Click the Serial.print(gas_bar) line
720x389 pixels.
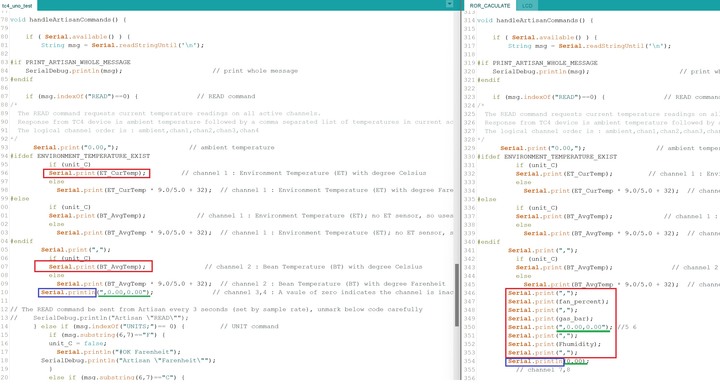[x=551, y=319]
